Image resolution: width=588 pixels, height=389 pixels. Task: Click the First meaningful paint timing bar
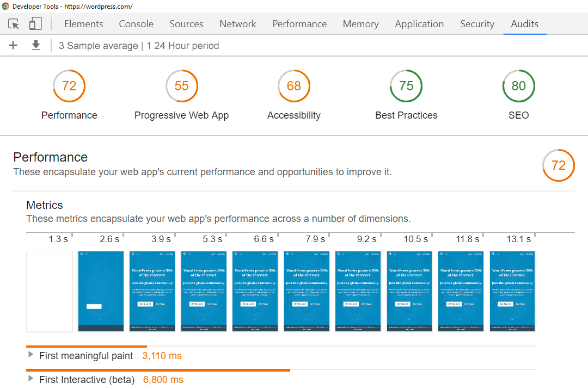coord(87,346)
